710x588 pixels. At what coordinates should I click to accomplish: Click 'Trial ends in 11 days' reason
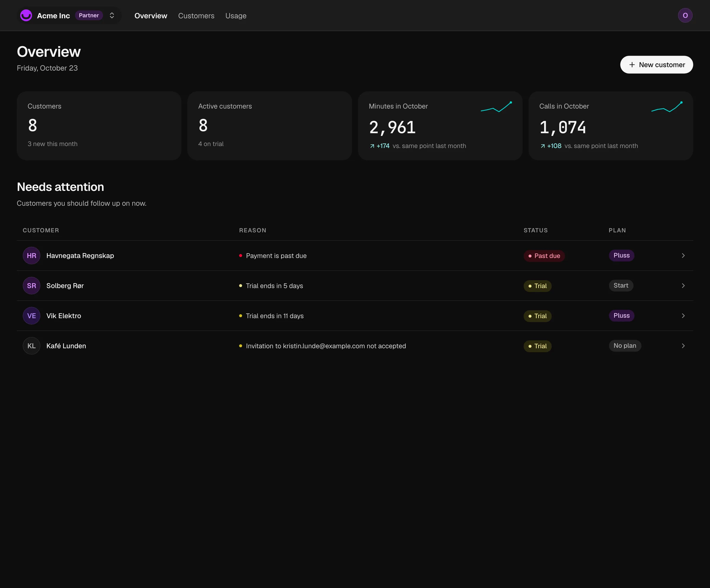click(x=275, y=316)
